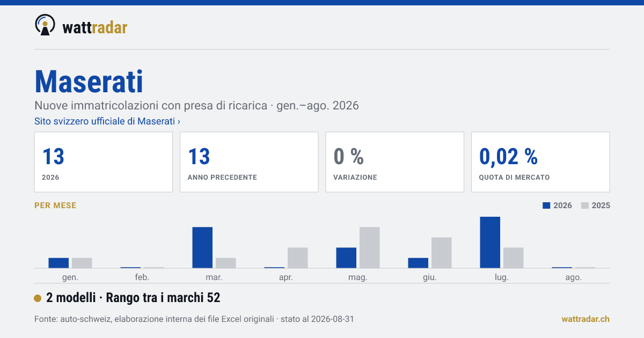Click the Fonte auto-schweiz source note

click(x=194, y=319)
